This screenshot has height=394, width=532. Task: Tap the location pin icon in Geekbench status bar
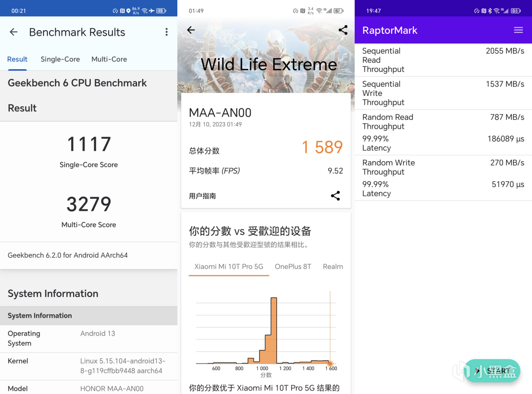128,11
